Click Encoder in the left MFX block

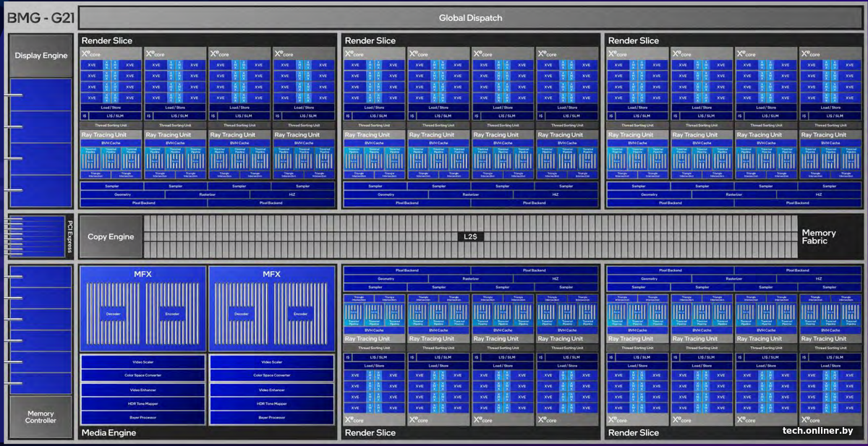tap(171, 314)
